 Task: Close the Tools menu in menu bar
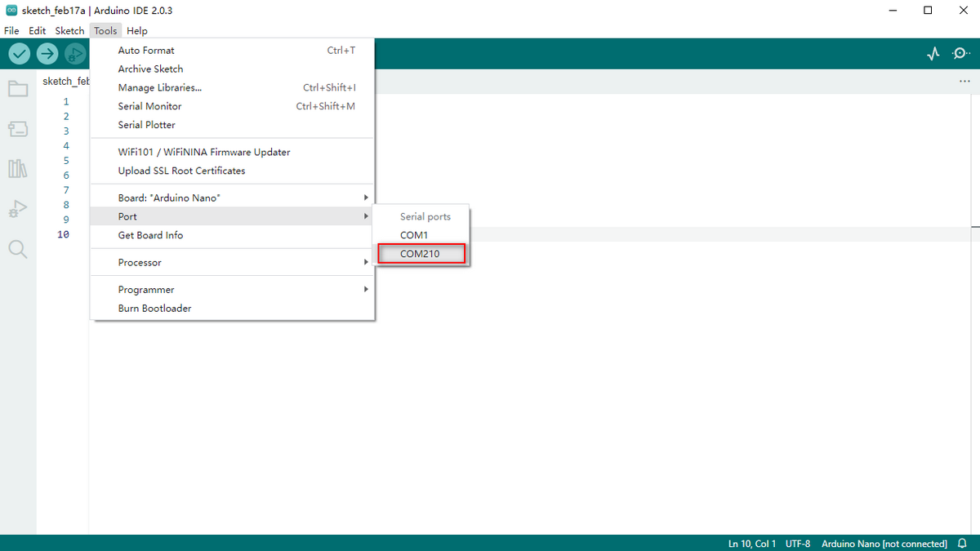[105, 31]
